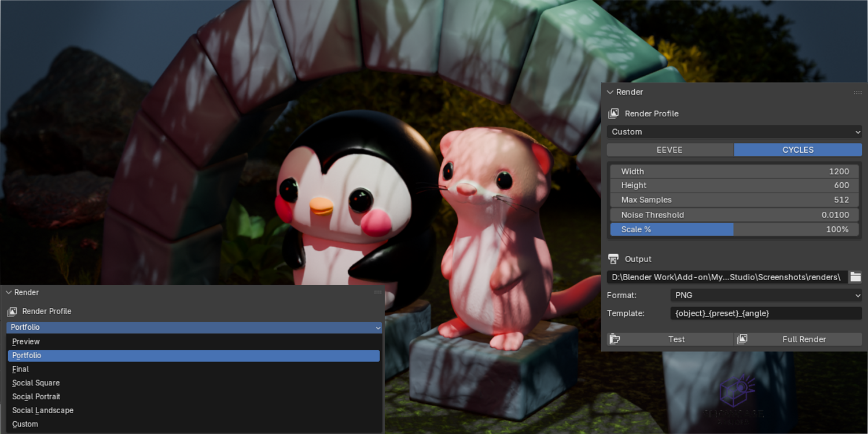Switch render engine to EEVEE
Viewport: 868px width, 434px height.
[x=670, y=150]
